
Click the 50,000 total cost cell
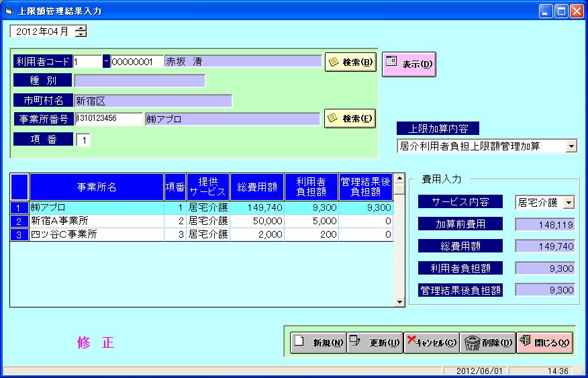(257, 222)
